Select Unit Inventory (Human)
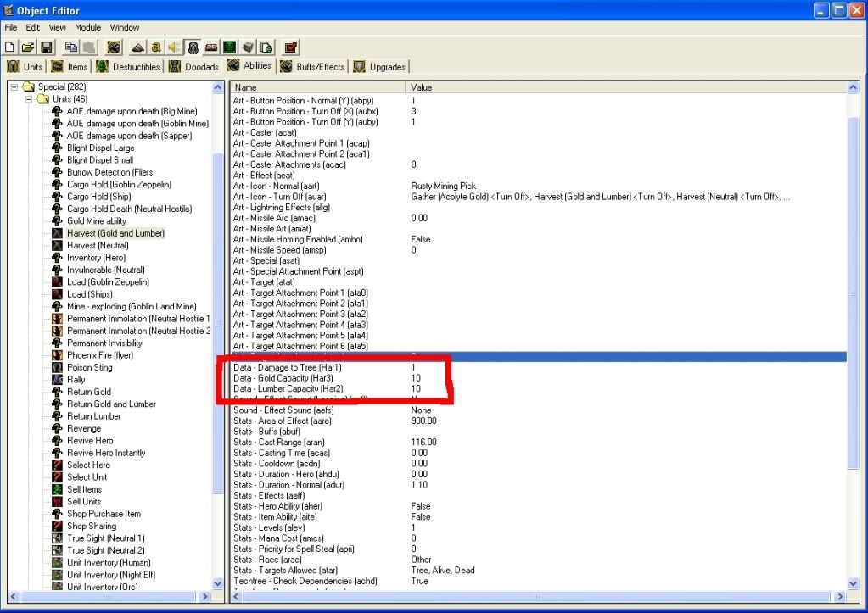The height and width of the screenshot is (613, 868). pyautogui.click(x=109, y=561)
